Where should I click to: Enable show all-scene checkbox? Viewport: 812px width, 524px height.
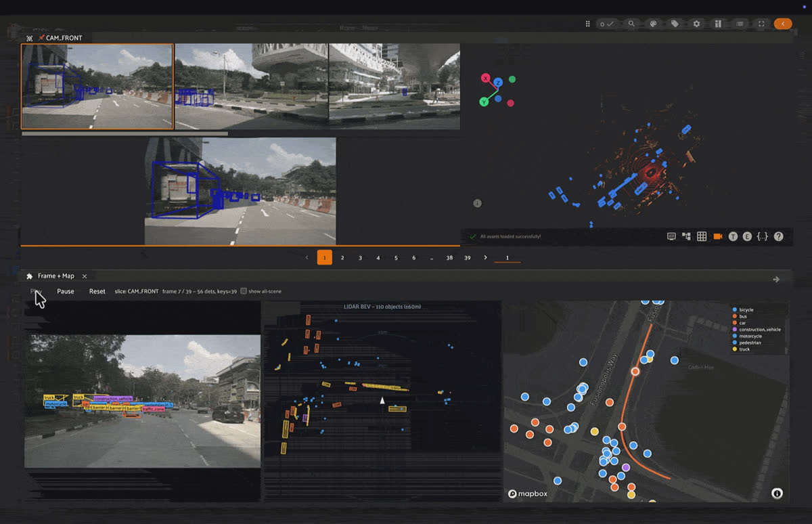tap(244, 291)
